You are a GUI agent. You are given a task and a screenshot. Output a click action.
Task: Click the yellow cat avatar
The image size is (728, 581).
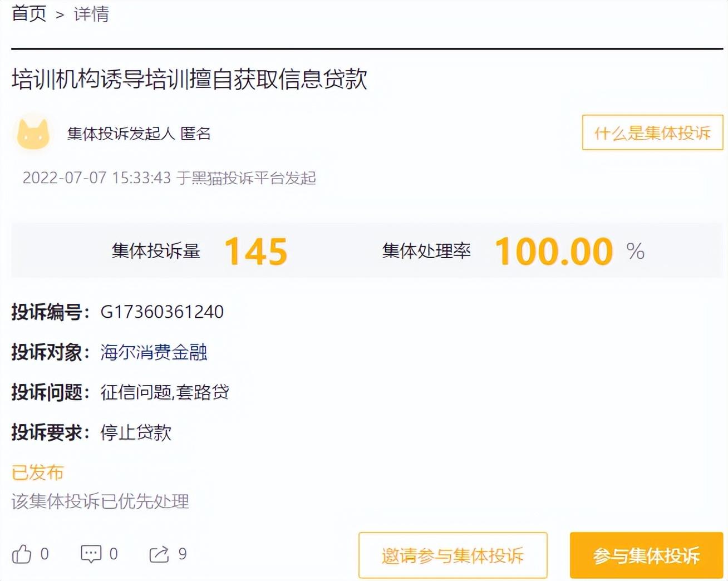pos(33,133)
